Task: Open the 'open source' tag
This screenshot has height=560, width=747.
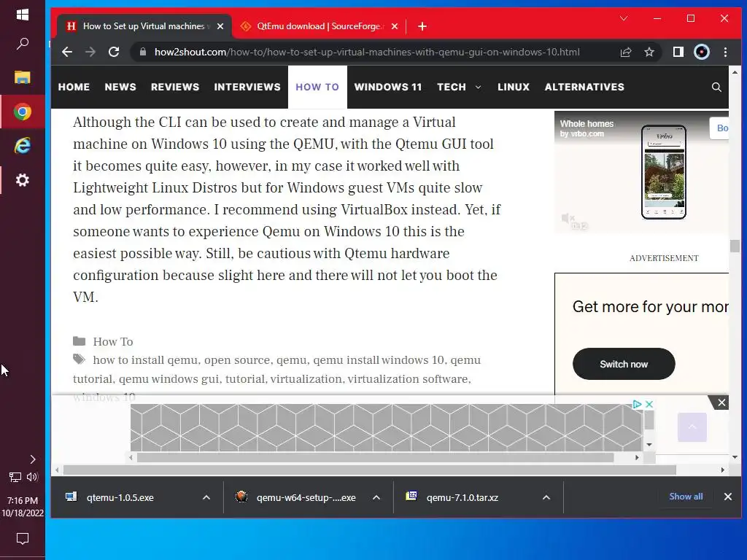Action: pos(237,360)
